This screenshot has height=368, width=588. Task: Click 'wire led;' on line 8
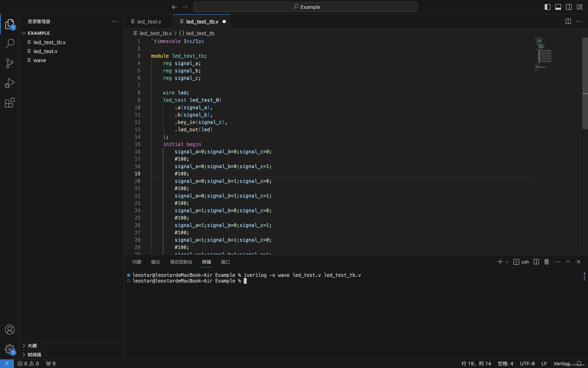[176, 93]
